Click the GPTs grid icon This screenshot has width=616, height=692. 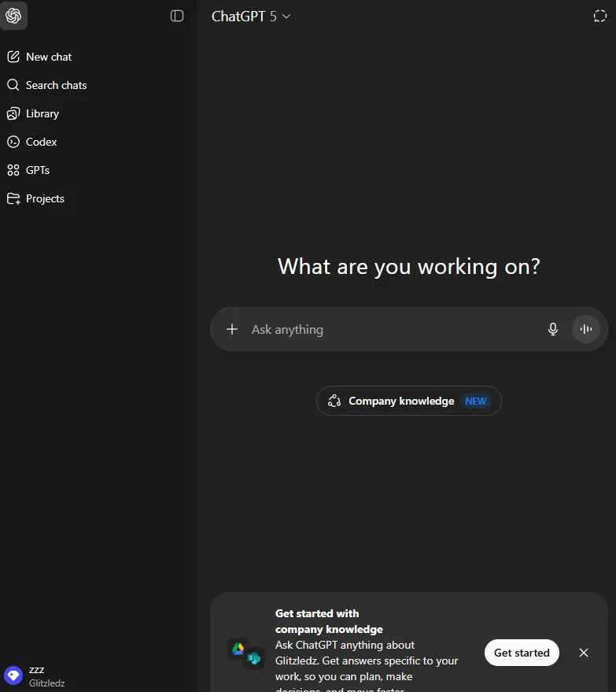pos(13,170)
